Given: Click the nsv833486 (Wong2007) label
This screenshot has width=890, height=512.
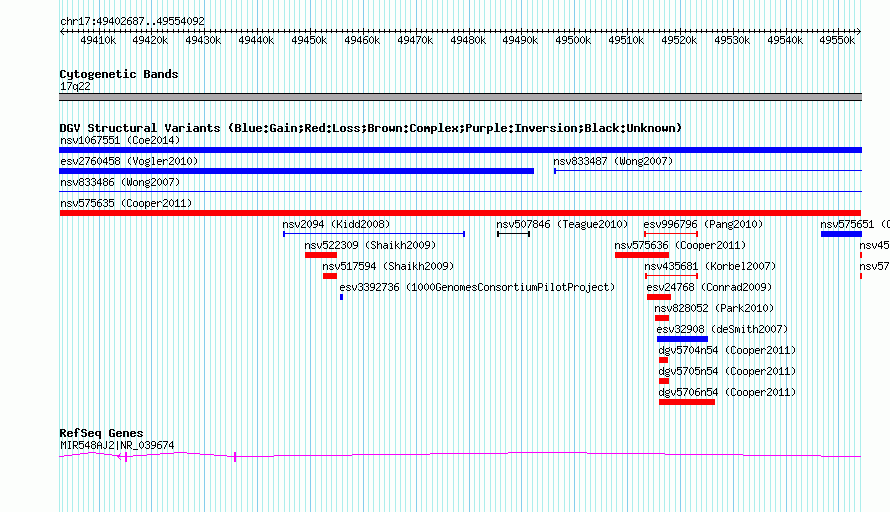Looking at the screenshot, I should [120, 182].
